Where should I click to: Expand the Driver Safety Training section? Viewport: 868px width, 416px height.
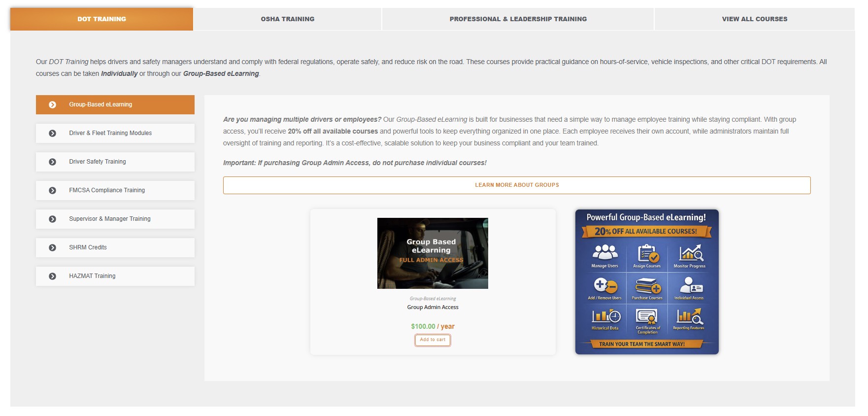[x=97, y=162]
